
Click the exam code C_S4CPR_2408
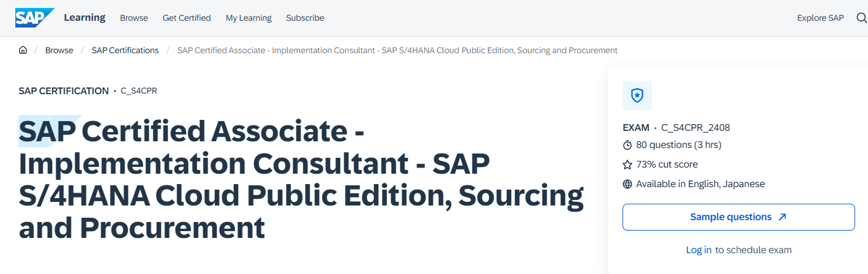695,128
